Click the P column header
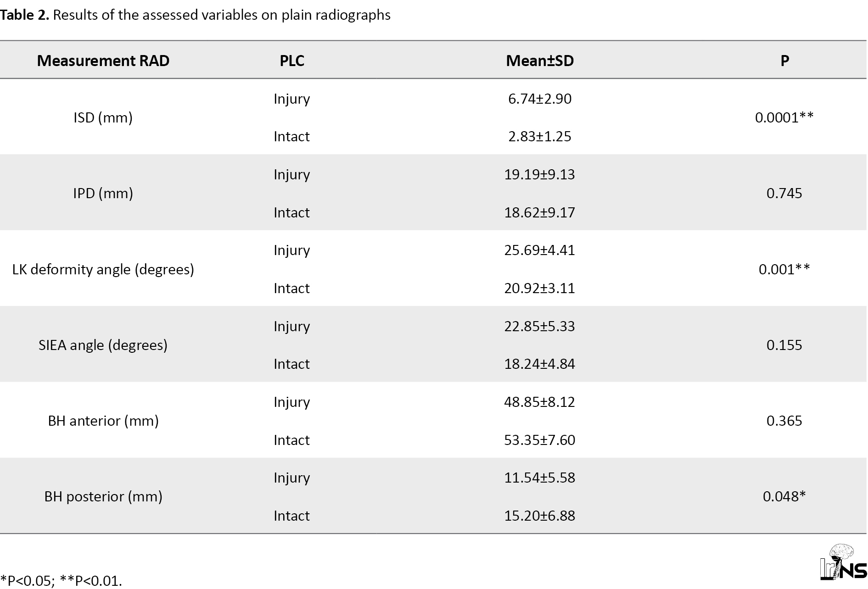Screen dimensions: 868x589 click(x=784, y=61)
